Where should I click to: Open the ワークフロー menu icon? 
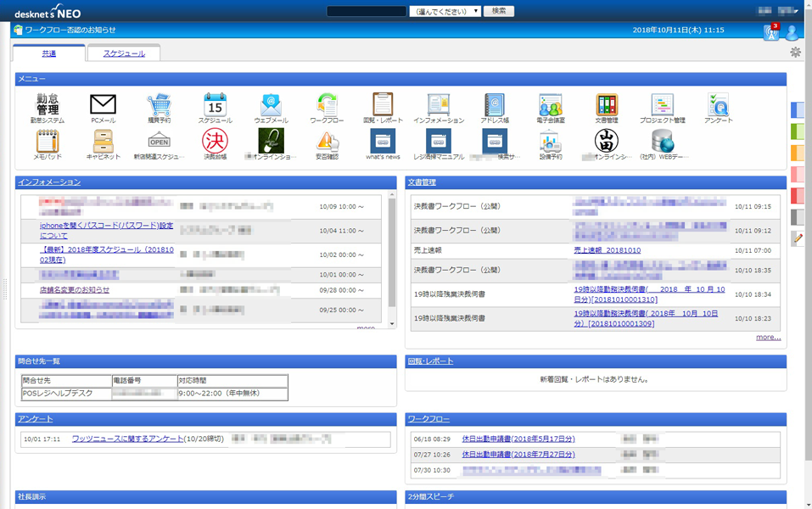[327, 105]
